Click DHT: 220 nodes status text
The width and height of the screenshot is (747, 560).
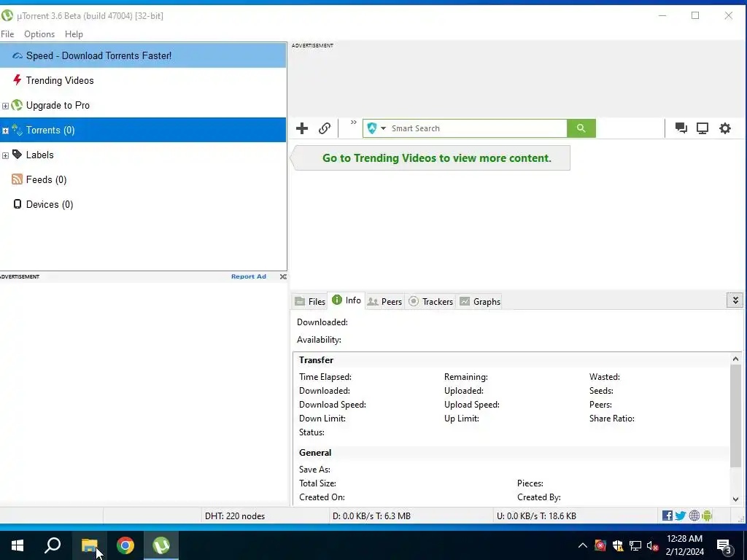coord(235,516)
